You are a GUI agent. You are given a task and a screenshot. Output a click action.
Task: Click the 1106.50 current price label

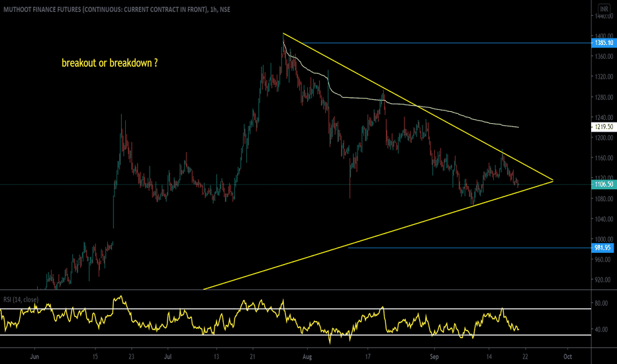tap(604, 184)
